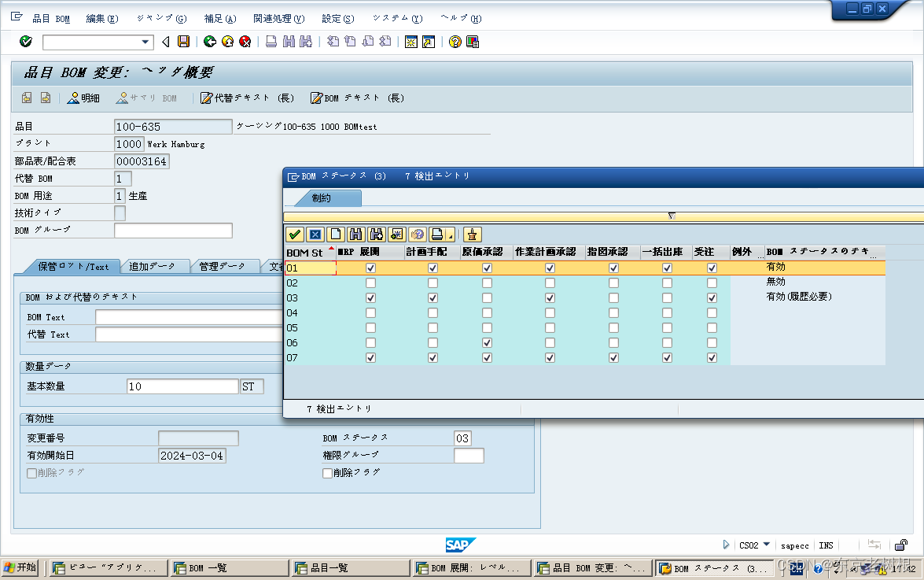This screenshot has height=580, width=924.
Task: Select the 無効 row text in status list
Action: (775, 282)
